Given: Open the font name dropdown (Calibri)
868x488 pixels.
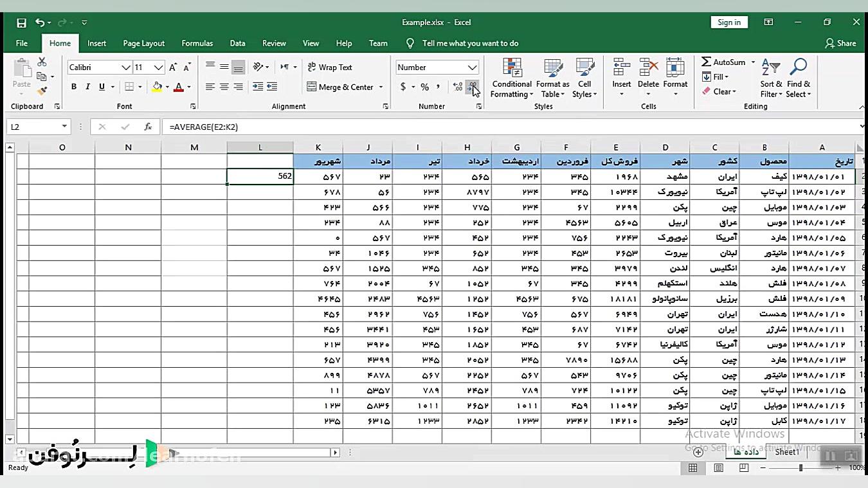Looking at the screenshot, I should coord(126,68).
